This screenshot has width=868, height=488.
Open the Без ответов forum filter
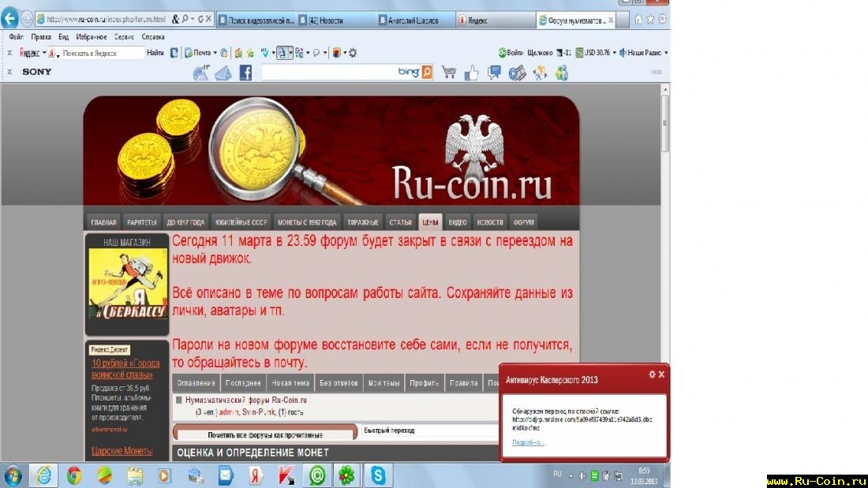(339, 383)
